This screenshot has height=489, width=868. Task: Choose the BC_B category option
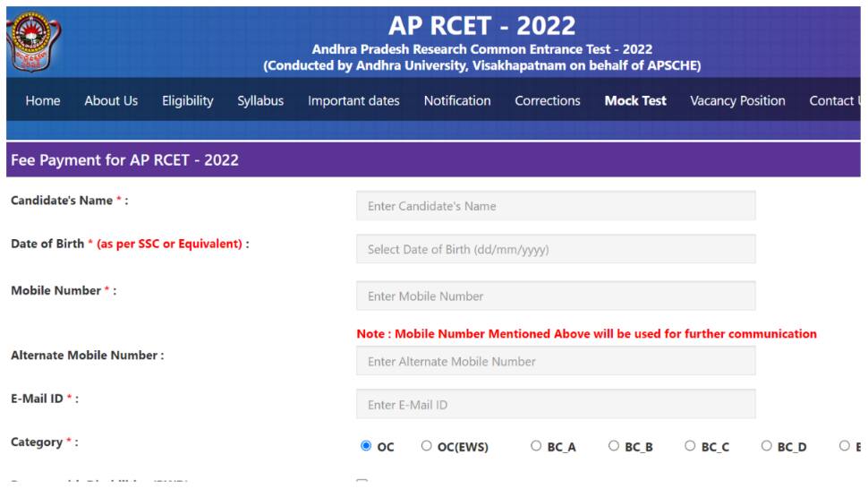(613, 446)
